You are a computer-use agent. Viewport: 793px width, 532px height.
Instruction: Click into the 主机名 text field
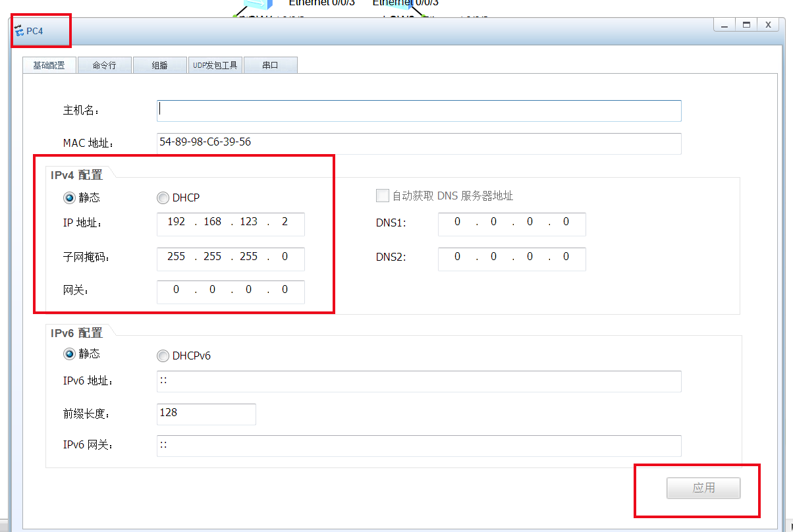(418, 111)
